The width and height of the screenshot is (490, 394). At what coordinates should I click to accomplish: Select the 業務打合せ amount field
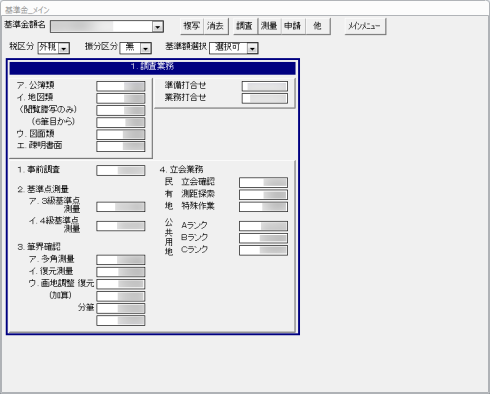pos(265,98)
